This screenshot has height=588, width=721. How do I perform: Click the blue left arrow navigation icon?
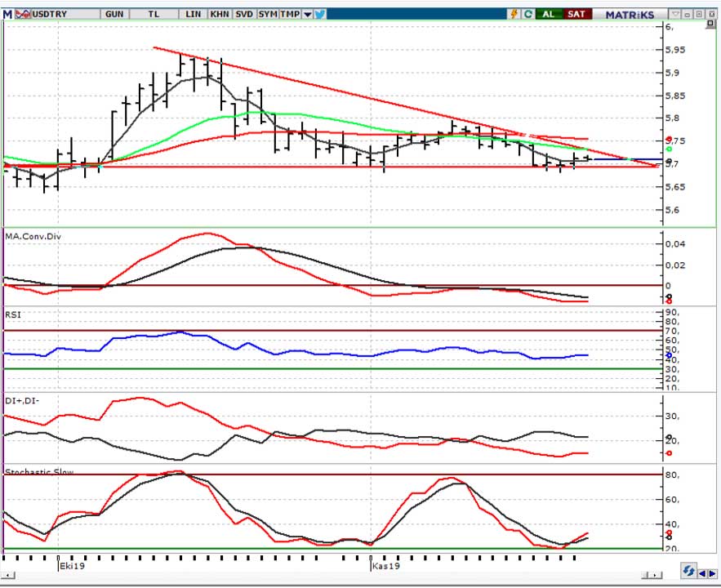coord(702,573)
